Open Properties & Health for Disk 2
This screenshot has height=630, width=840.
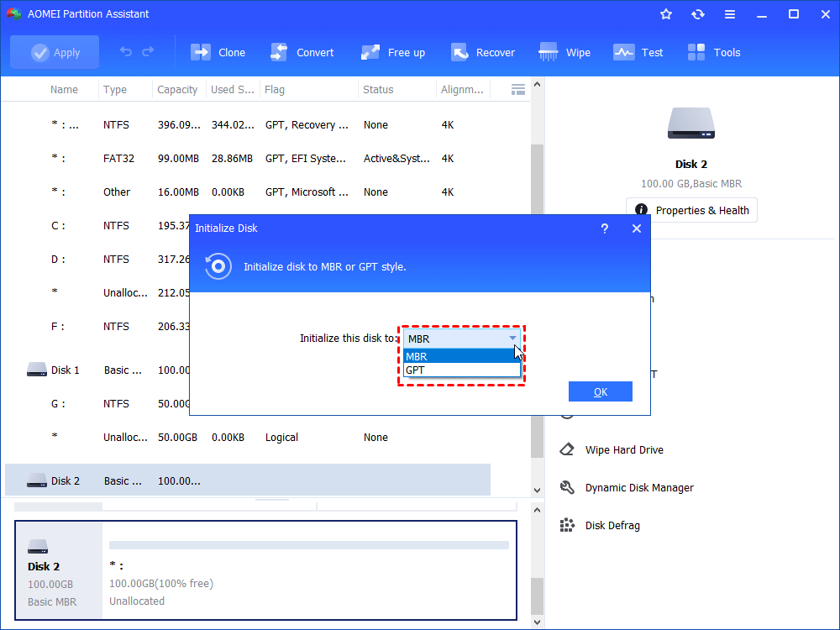coord(691,210)
